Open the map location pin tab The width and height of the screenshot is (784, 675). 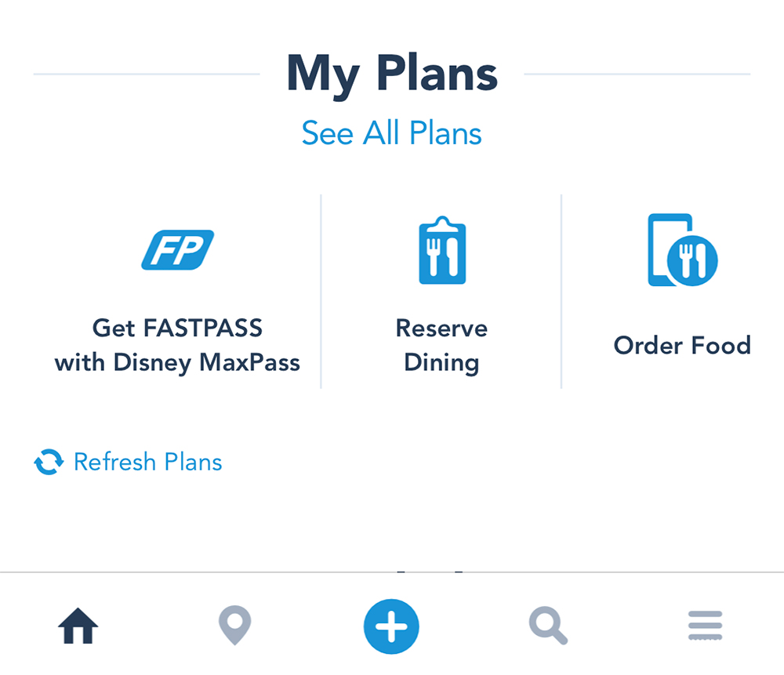click(234, 625)
